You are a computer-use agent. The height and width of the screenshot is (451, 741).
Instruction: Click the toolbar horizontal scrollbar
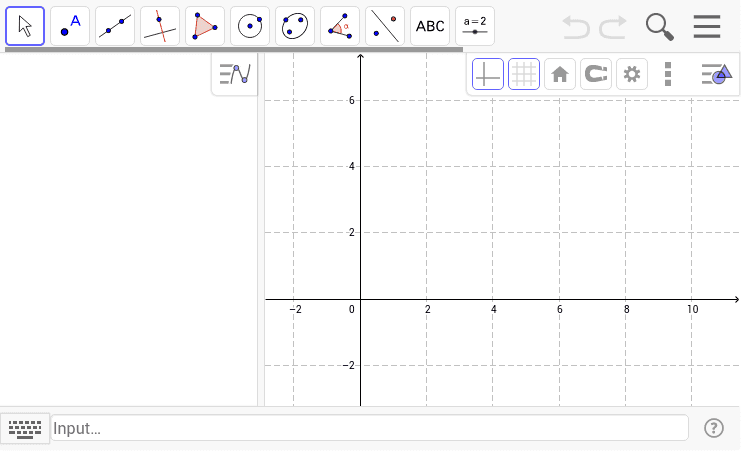pos(234,49)
